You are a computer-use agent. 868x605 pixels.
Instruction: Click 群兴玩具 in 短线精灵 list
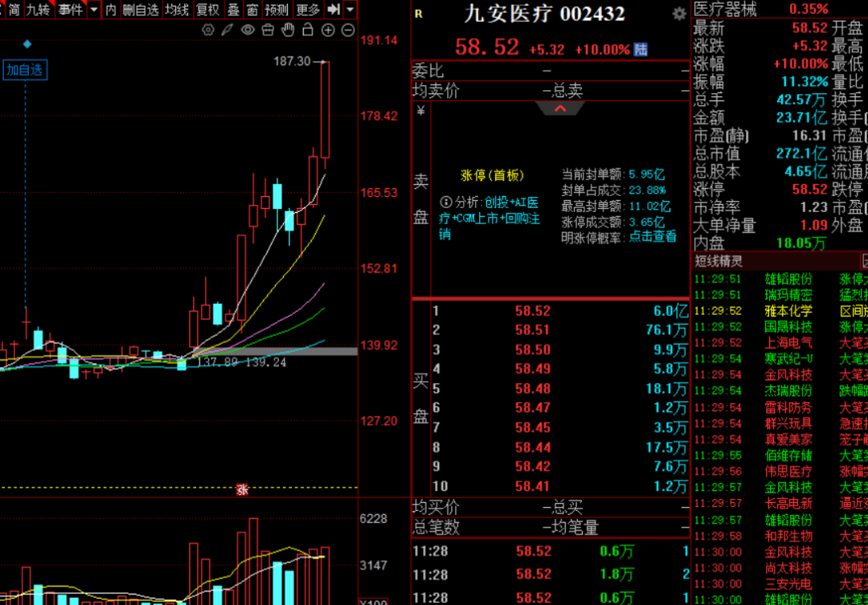pos(788,423)
